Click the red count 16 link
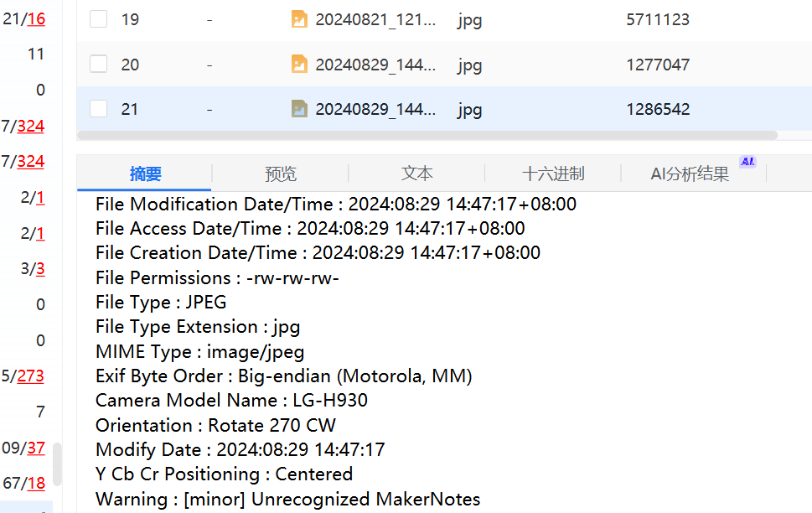 (36, 18)
